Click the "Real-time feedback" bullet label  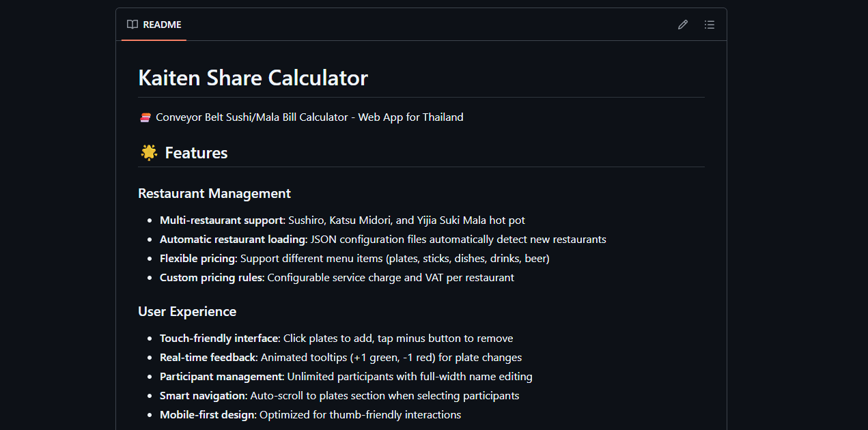tap(207, 358)
